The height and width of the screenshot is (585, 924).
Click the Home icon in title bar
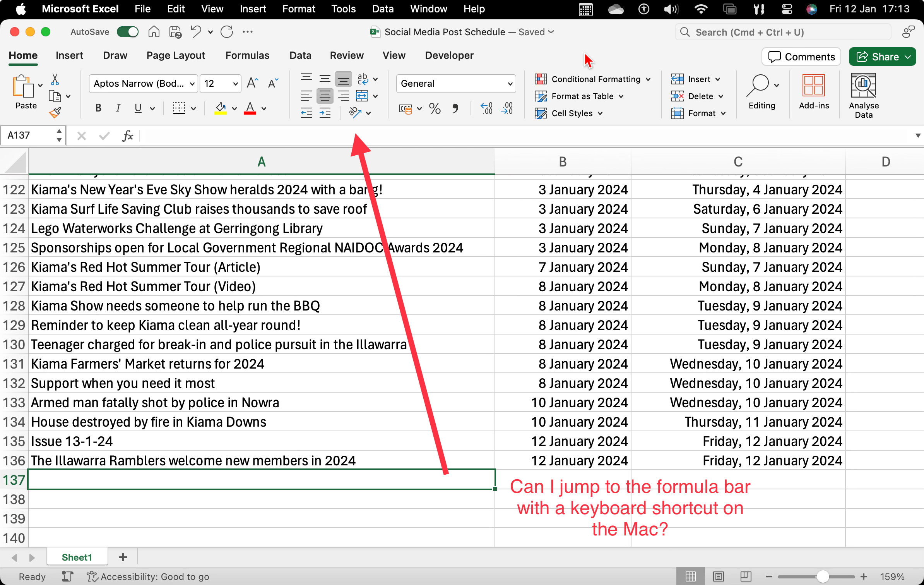tap(154, 32)
